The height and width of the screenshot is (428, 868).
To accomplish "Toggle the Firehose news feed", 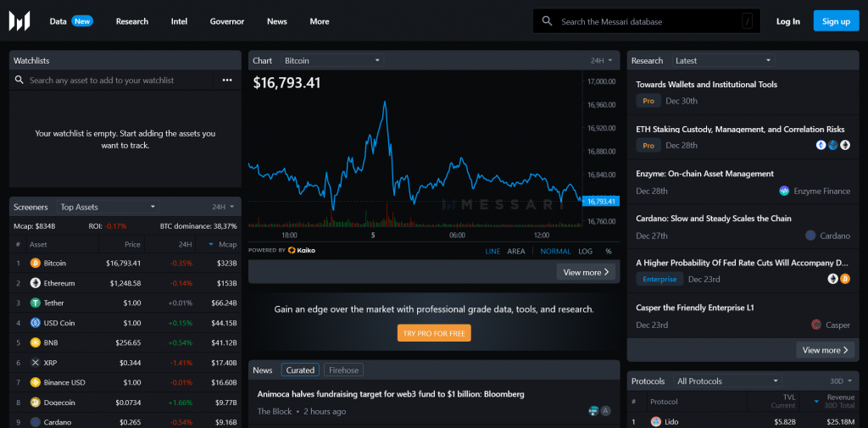I will click(x=343, y=370).
